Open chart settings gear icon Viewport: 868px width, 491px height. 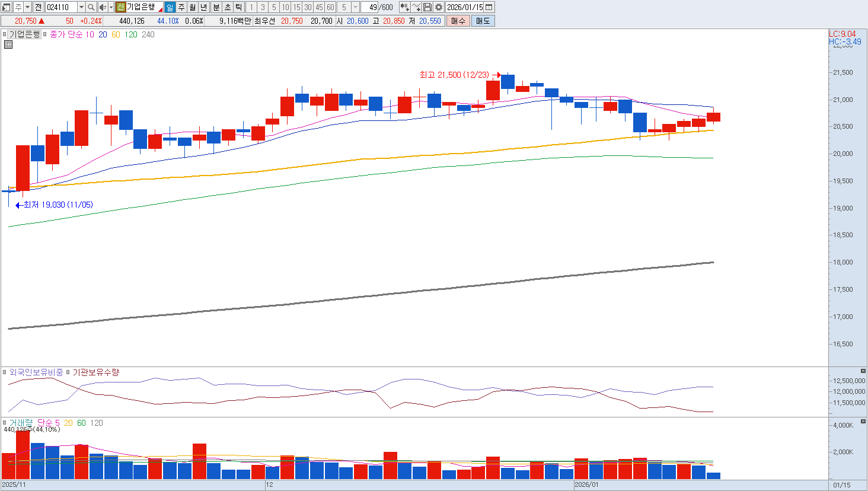click(439, 7)
